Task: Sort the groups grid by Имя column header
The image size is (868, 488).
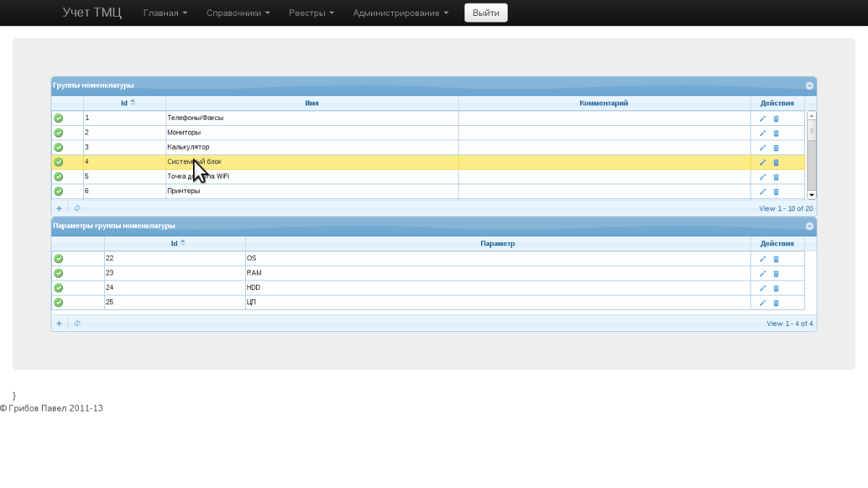Action: tap(312, 103)
